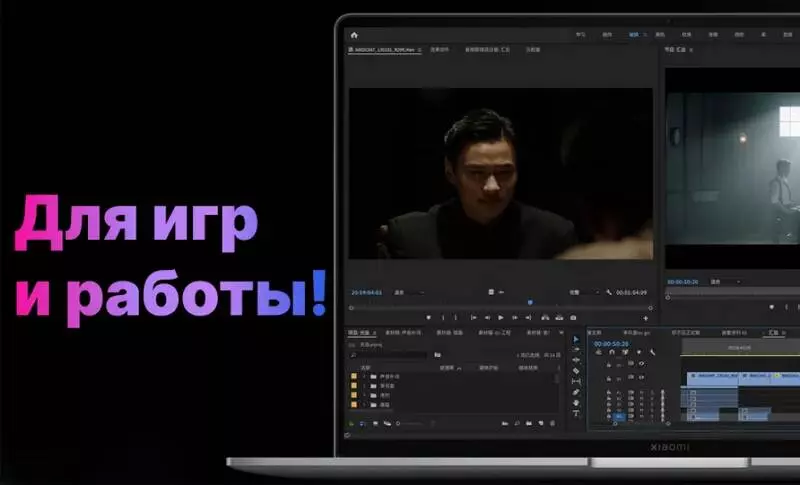Expand the first bin in Project list
This screenshot has width=800, height=485.
(364, 376)
